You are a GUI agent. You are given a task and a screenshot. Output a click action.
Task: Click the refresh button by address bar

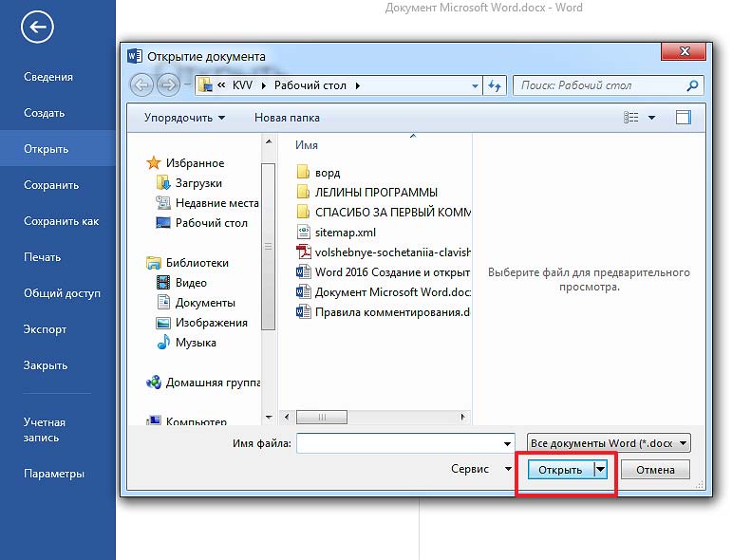[x=495, y=86]
